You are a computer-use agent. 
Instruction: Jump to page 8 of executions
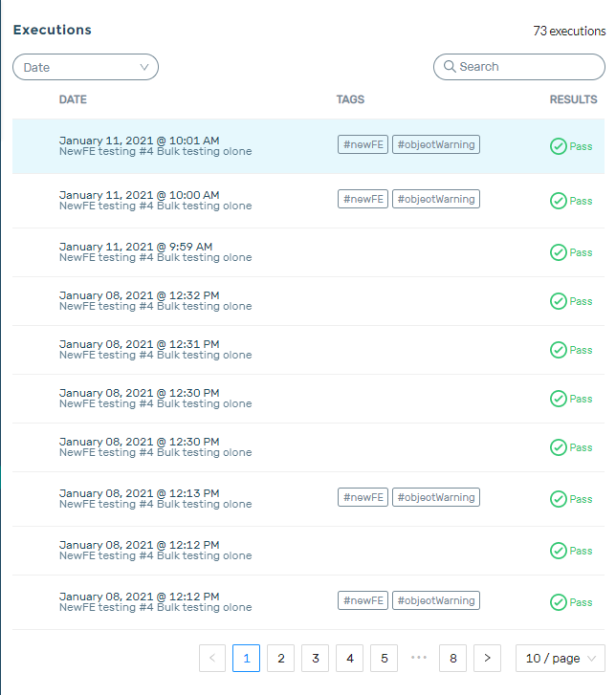[x=452, y=658]
